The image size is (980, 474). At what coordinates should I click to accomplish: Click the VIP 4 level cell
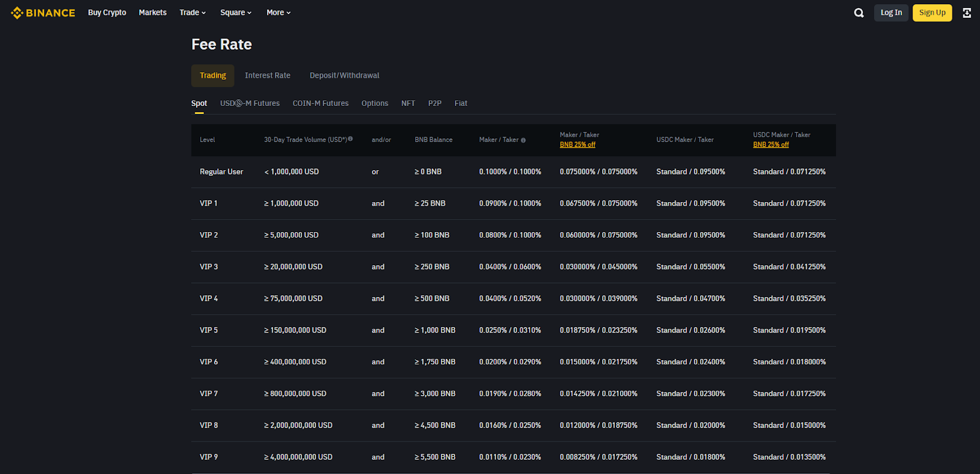[209, 299]
